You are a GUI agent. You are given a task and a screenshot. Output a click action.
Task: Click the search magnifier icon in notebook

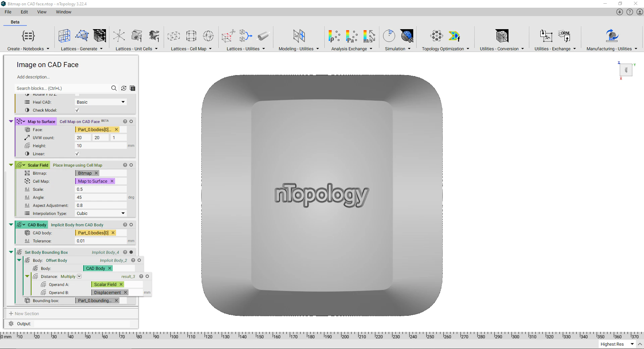[114, 88]
